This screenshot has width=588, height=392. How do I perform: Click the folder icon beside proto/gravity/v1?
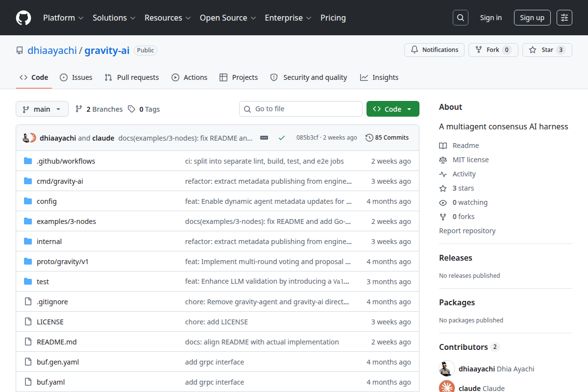(x=28, y=262)
